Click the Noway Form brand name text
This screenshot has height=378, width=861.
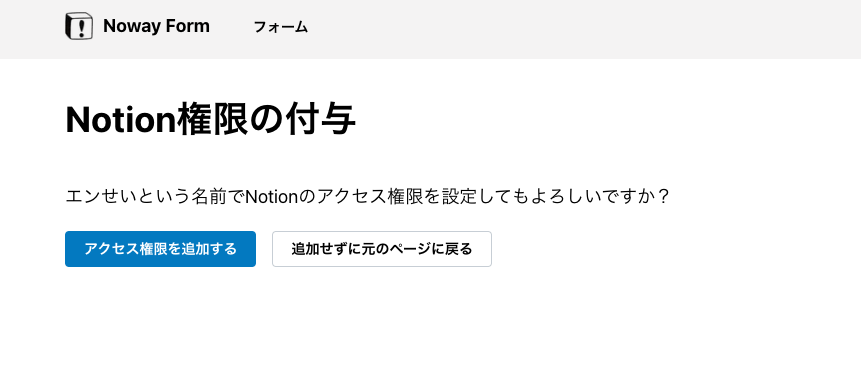(156, 26)
